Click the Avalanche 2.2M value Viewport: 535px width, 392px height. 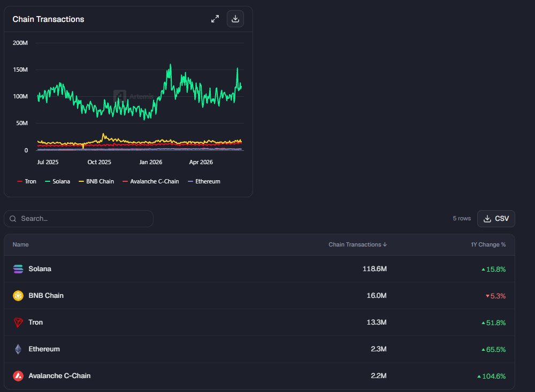tap(379, 375)
